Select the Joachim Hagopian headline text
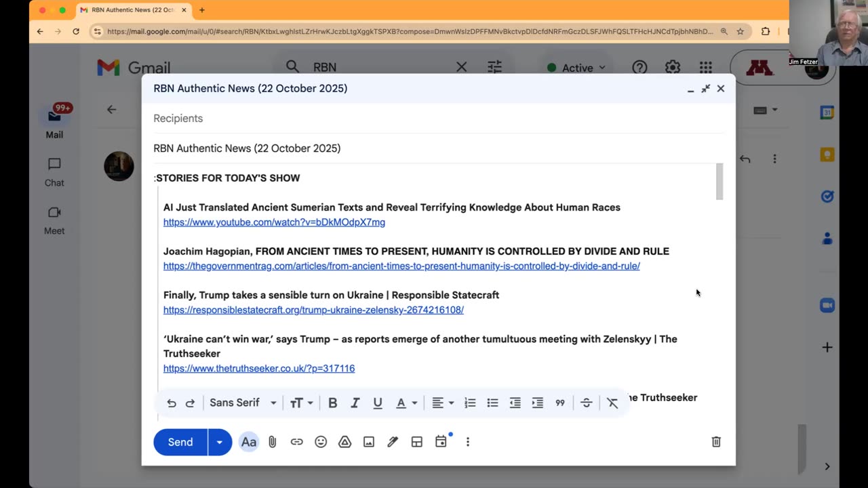The image size is (868, 488). [x=416, y=251]
